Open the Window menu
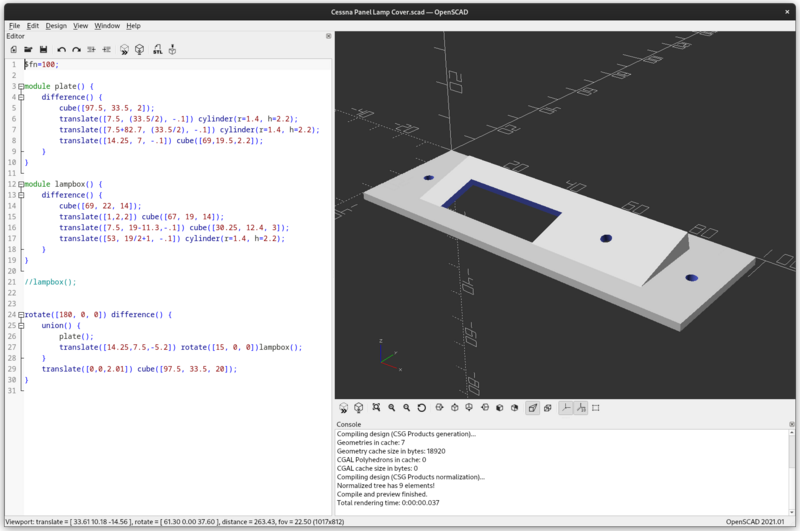This screenshot has height=531, width=800. coord(107,26)
